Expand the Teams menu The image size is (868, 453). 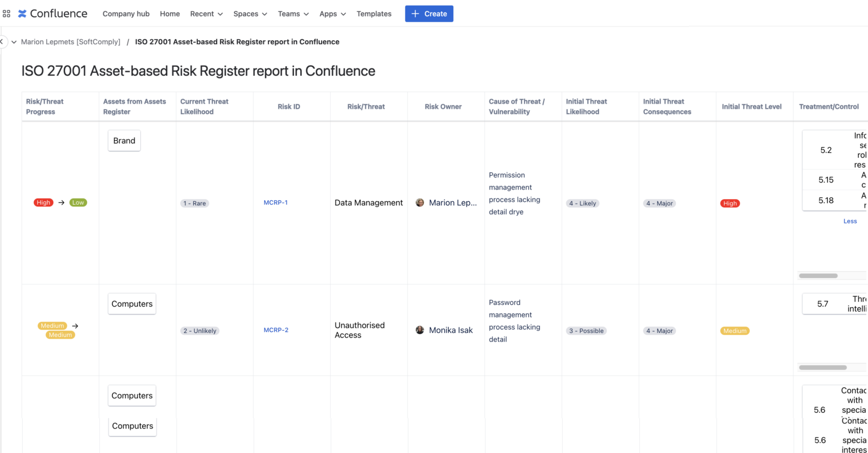coord(293,14)
